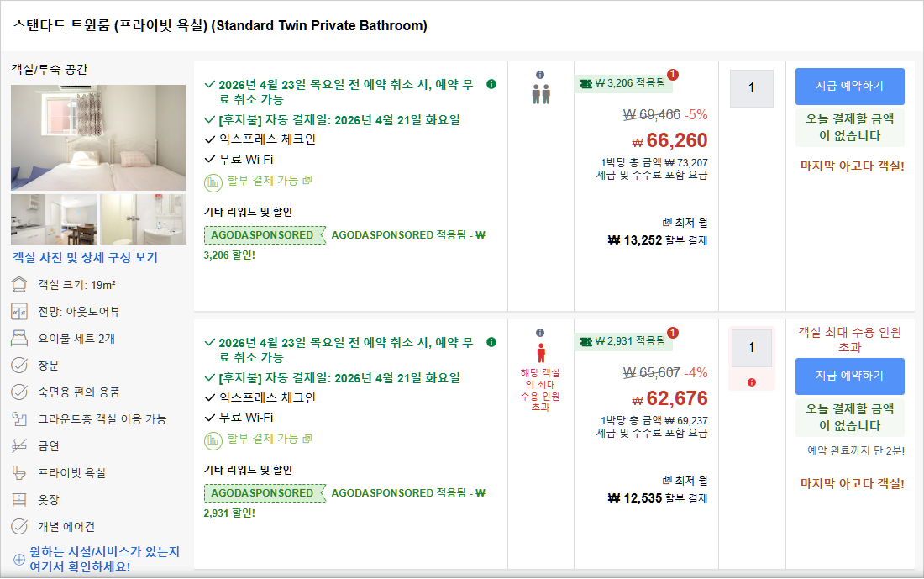
Task: Open 객실 사진 및 상세 구성 보기 link
Action: coord(85,258)
